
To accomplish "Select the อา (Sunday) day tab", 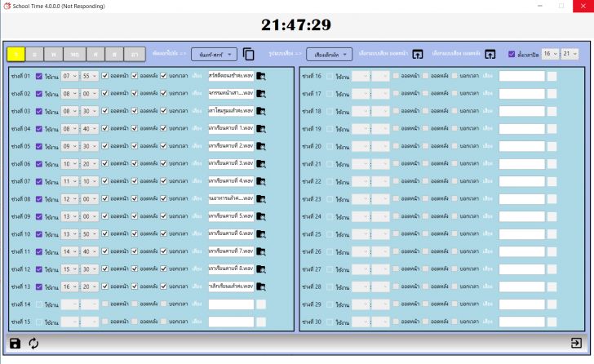I will pos(135,54).
